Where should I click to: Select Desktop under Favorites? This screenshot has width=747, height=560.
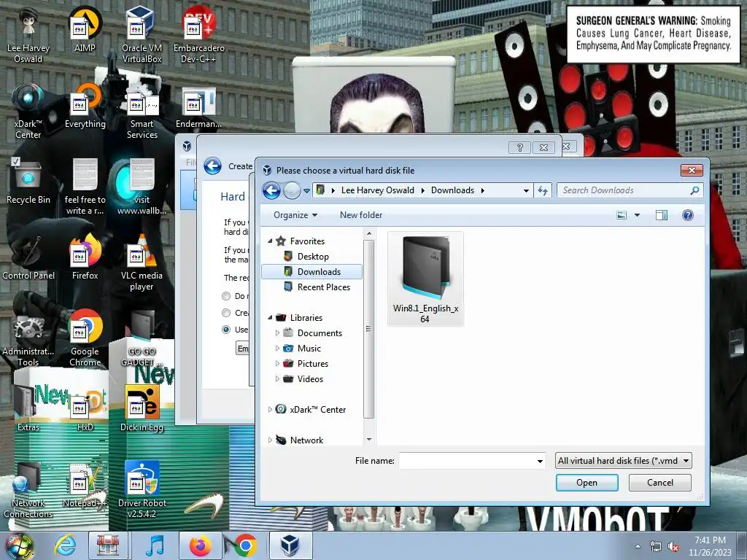(x=312, y=257)
